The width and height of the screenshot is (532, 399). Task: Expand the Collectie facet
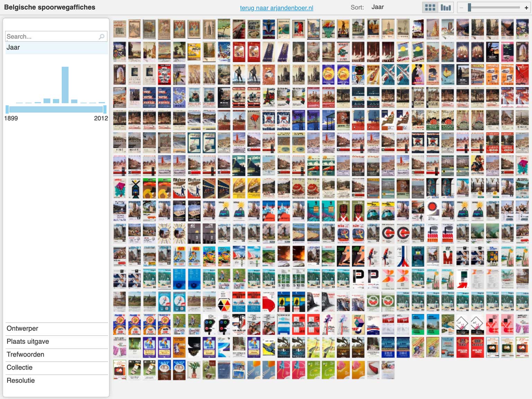tap(57, 367)
